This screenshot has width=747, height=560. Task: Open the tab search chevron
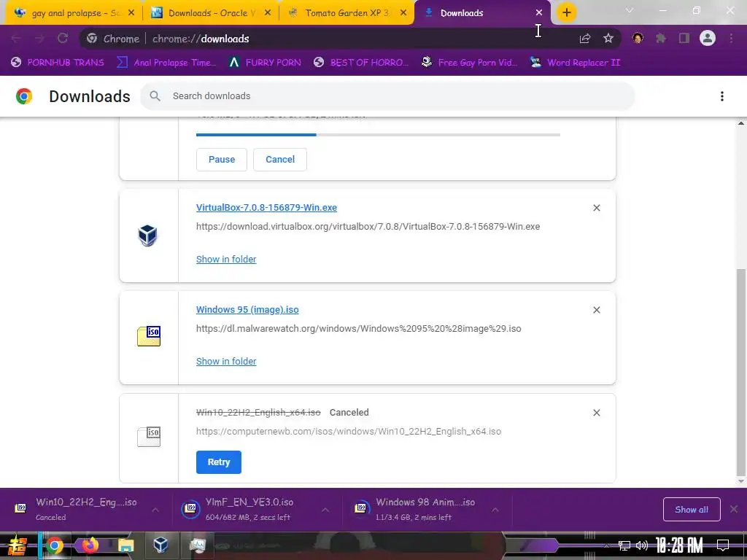click(x=630, y=10)
